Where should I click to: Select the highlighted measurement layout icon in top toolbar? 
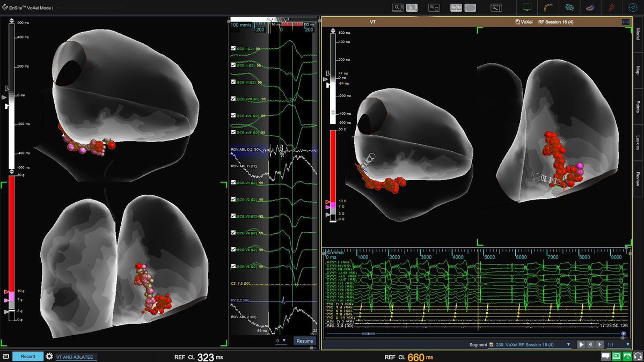pos(412,8)
